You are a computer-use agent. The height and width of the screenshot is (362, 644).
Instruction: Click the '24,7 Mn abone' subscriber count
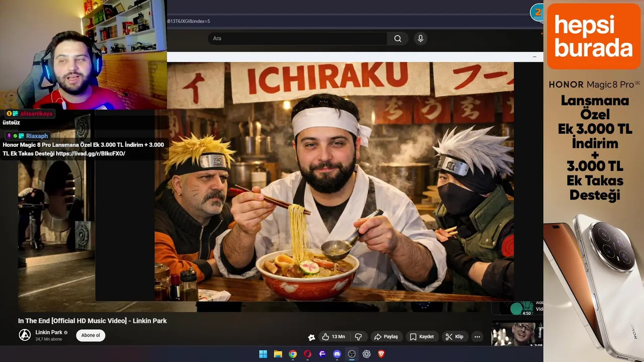coord(49,339)
